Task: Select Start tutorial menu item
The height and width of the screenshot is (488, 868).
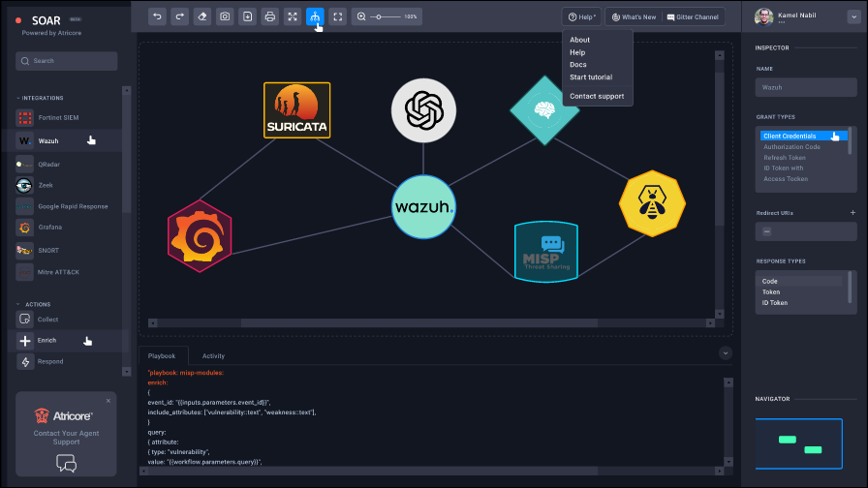Action: pos(591,76)
